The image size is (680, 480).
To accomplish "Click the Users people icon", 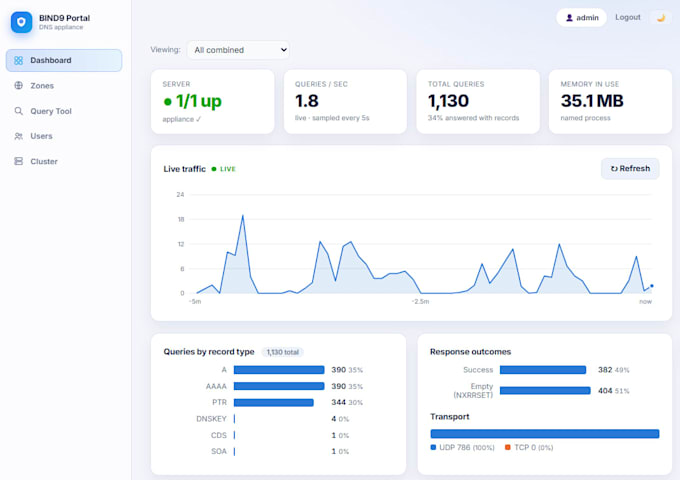I will tap(18, 136).
